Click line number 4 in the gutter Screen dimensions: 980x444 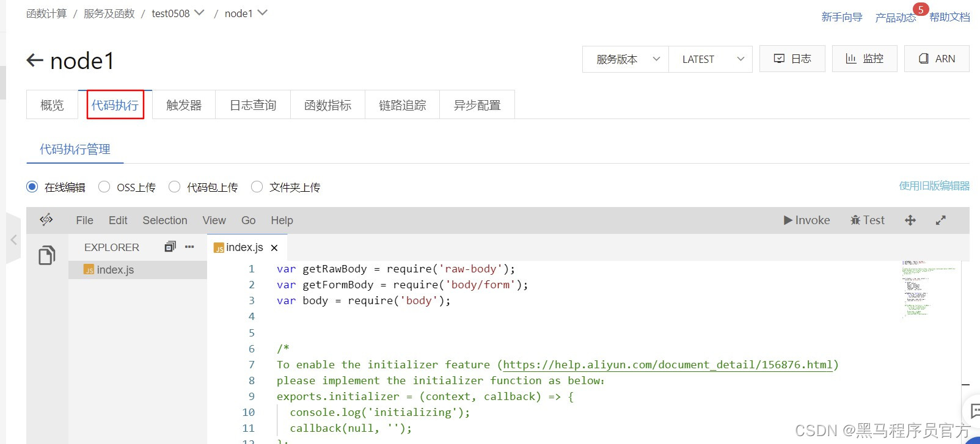point(251,316)
